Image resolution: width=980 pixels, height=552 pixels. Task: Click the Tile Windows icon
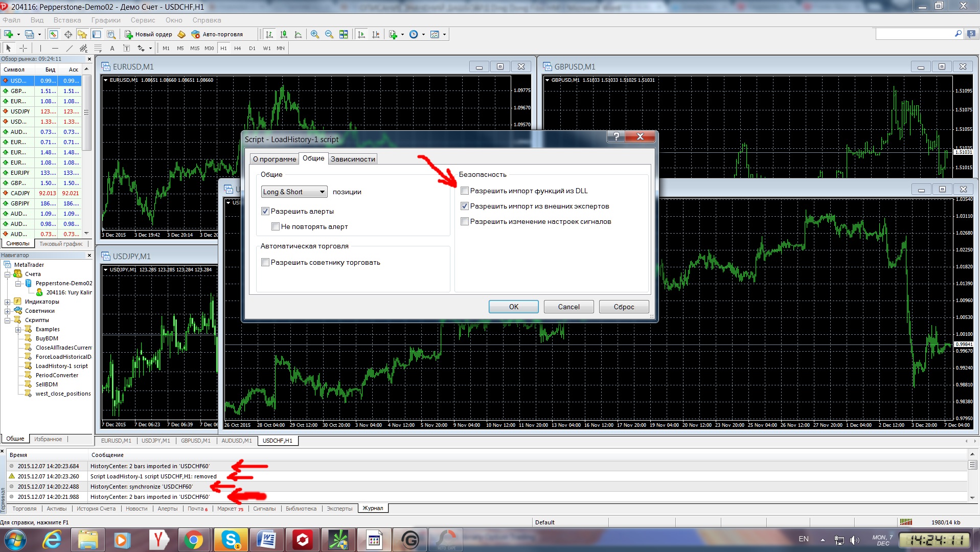(x=344, y=34)
